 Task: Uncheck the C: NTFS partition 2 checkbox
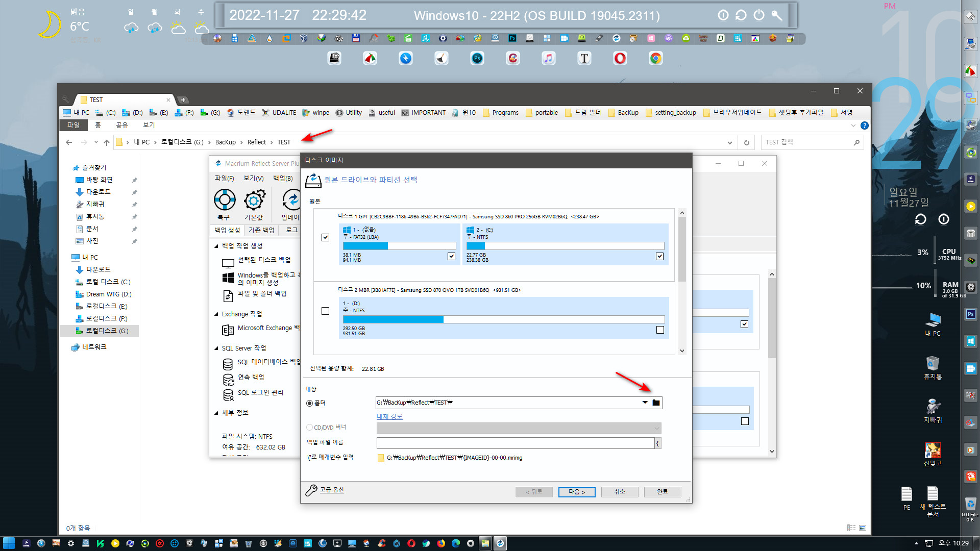coord(659,256)
